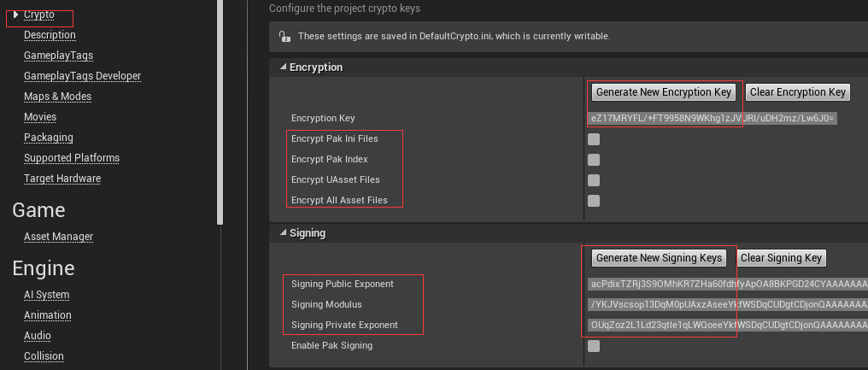The width and height of the screenshot is (868, 370).
Task: Collapse the Encryption section arrow
Action: coord(281,67)
